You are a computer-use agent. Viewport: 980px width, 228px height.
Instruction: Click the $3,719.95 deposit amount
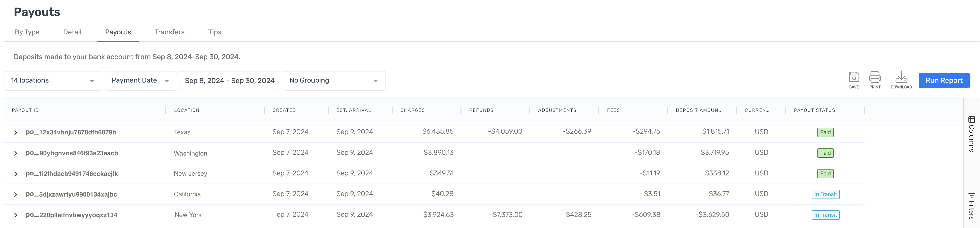point(714,152)
